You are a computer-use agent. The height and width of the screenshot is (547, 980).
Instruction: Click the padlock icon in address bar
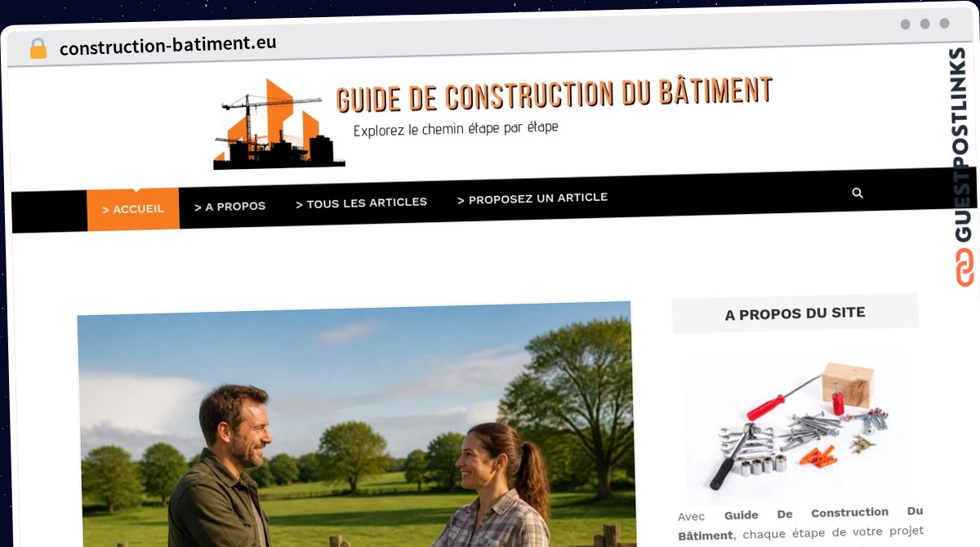pyautogui.click(x=38, y=48)
